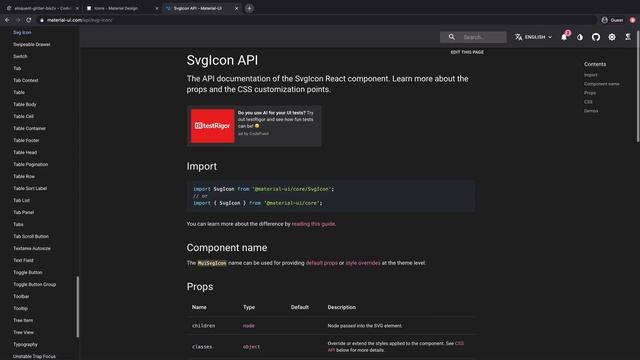Jump to CSS in Contents
The width and height of the screenshot is (640, 360).
tap(588, 102)
